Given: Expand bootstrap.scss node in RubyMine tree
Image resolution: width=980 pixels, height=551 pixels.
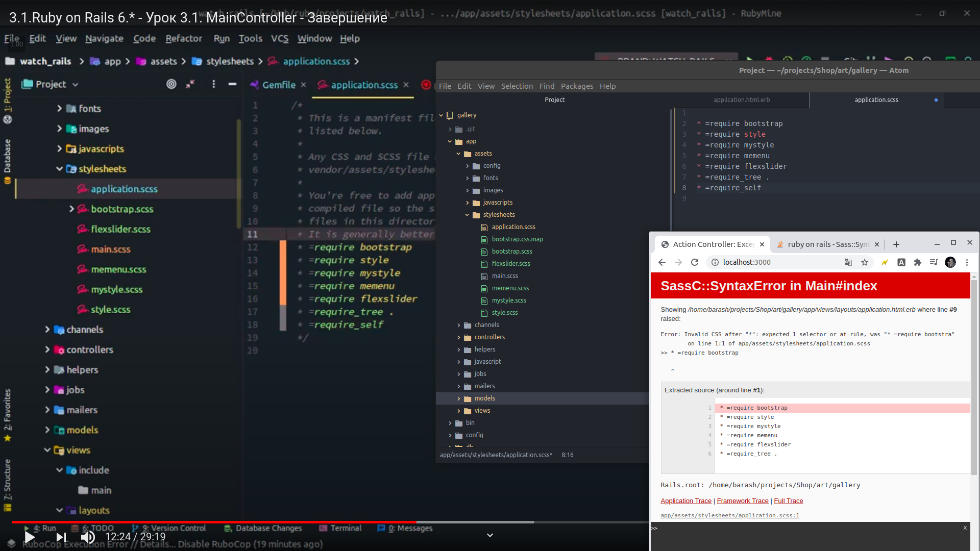Looking at the screenshot, I should (x=71, y=209).
